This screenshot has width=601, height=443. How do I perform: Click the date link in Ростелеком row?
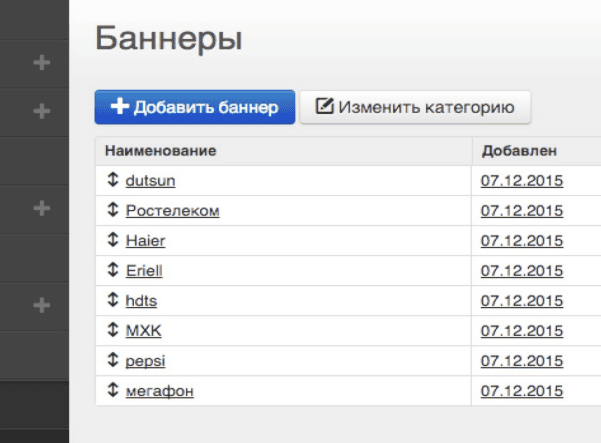click(x=522, y=211)
